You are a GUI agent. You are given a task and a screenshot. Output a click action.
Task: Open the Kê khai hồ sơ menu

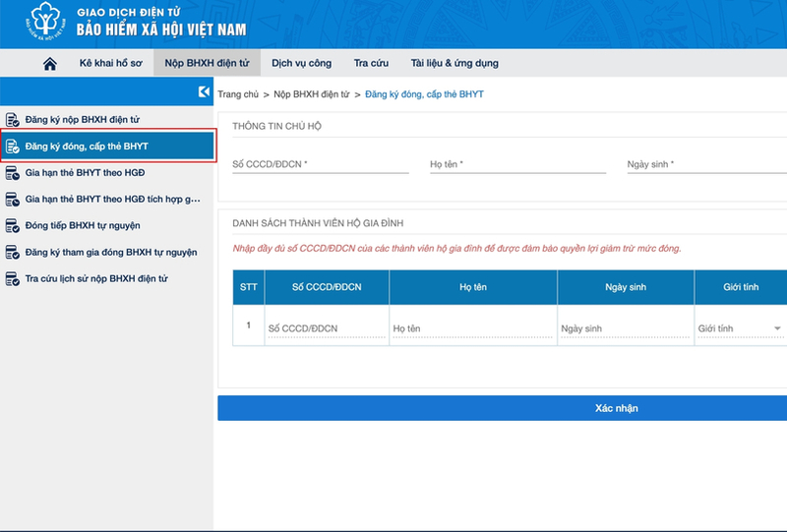pos(111,63)
